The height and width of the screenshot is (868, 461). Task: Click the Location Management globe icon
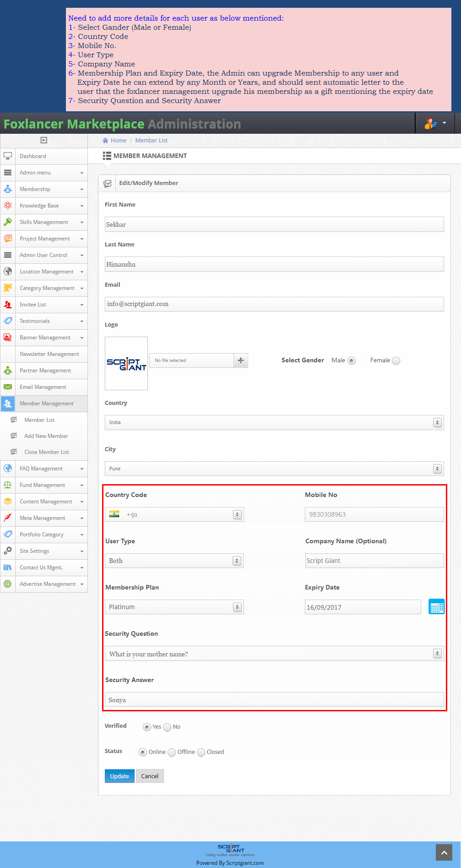(8, 272)
